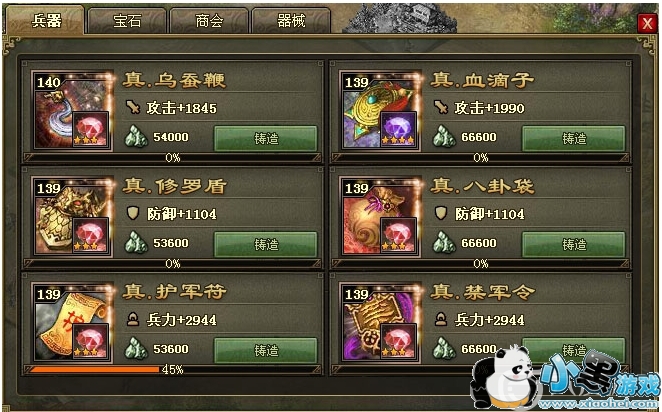The width and height of the screenshot is (662, 412).
Task: Click 铸造 button for 真.护军符
Action: pos(266,350)
